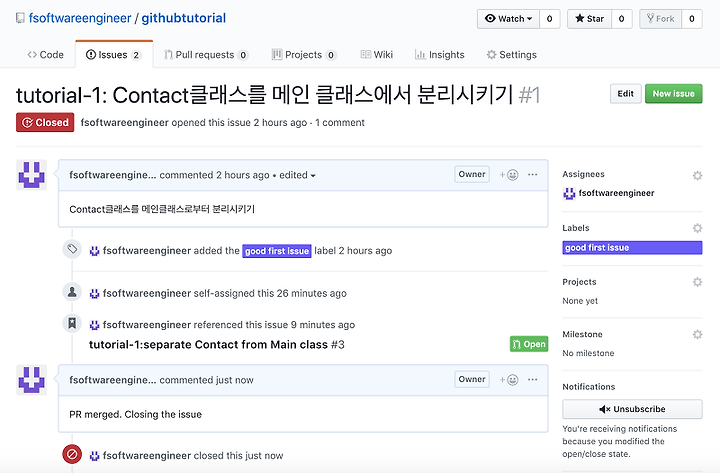Go to the Wiki tab
The image size is (720, 473).
tap(377, 55)
